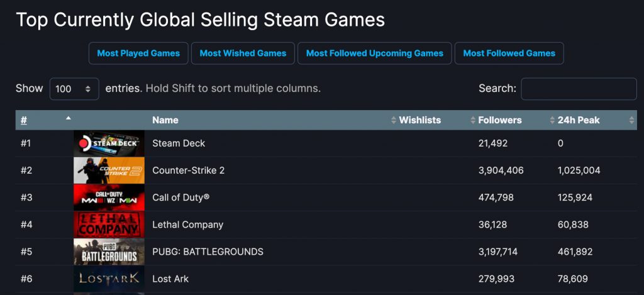The height and width of the screenshot is (295, 644).
Task: Open the Counter-Strike 2 name link
Action: (188, 170)
